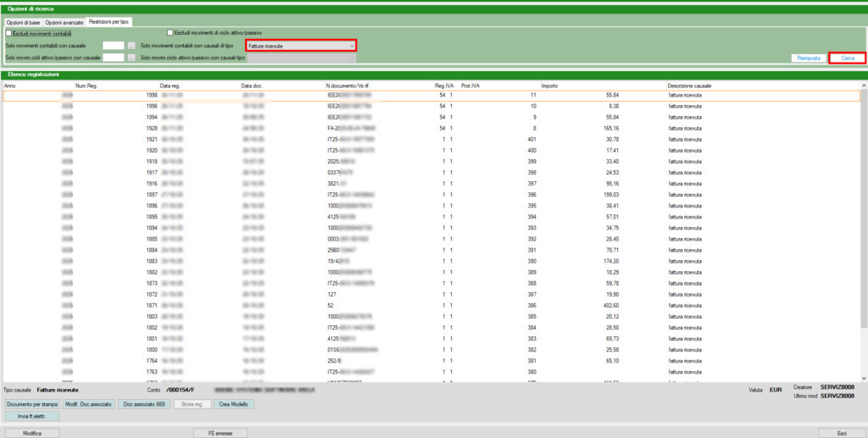
Task: Click 'Documento per stampa' button
Action: click(32, 404)
